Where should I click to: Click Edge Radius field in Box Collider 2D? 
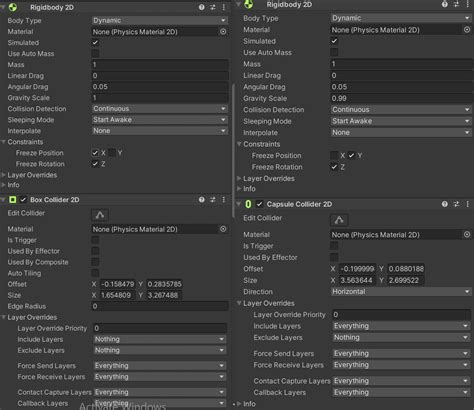click(160, 306)
